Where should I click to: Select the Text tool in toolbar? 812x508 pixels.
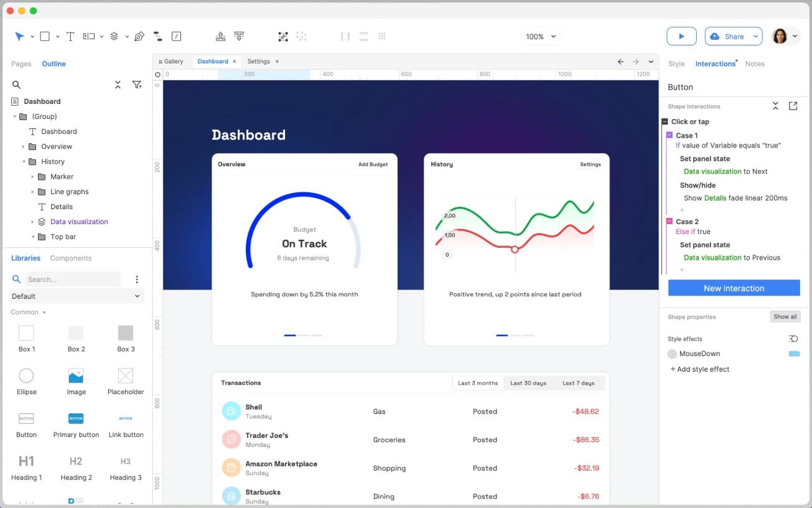pyautogui.click(x=70, y=37)
